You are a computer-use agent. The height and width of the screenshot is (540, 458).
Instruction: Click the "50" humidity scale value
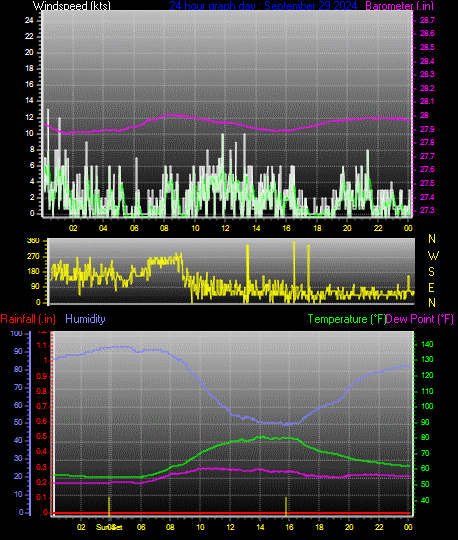18,422
